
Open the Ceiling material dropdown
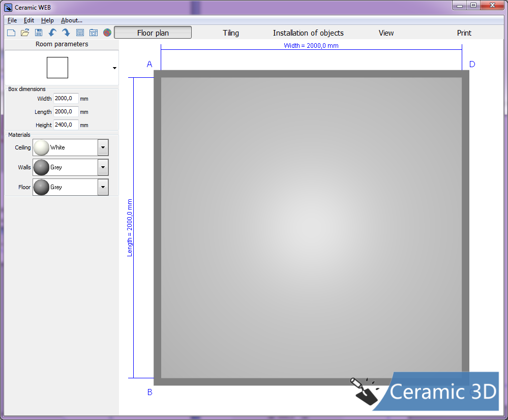(x=103, y=147)
